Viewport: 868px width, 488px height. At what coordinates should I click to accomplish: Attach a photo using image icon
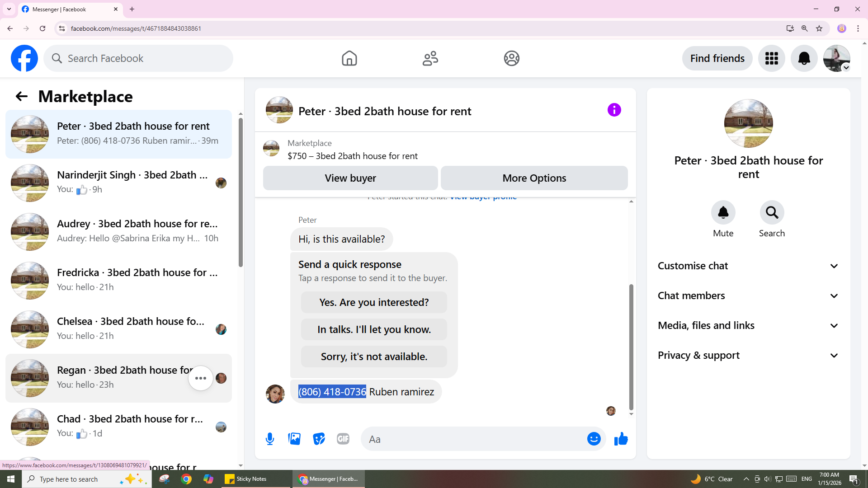[294, 439]
